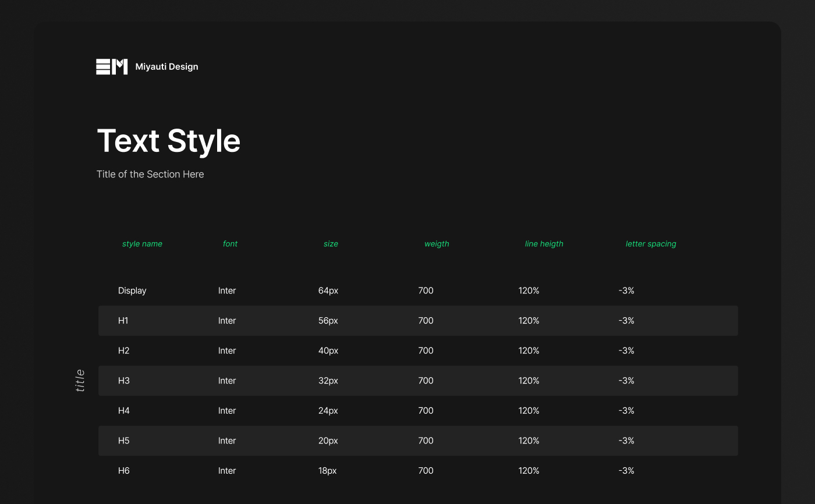Click Inter font in H1 row
The image size is (815, 504).
pos(227,321)
